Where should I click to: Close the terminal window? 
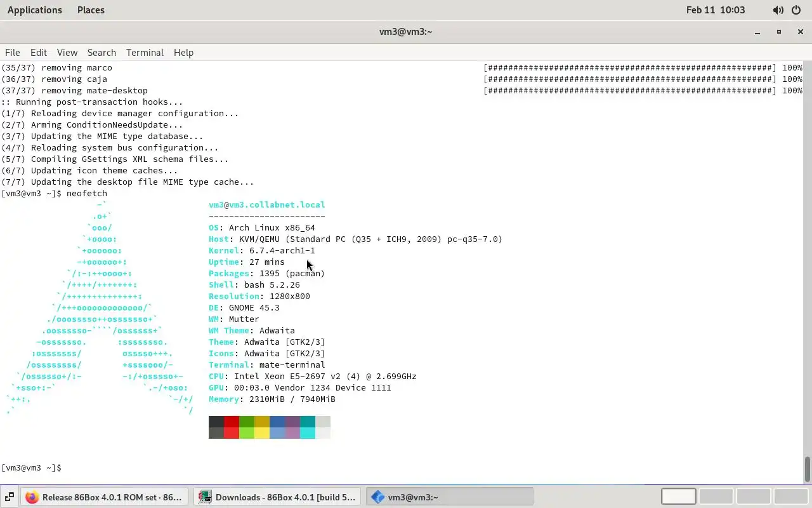[x=801, y=32]
